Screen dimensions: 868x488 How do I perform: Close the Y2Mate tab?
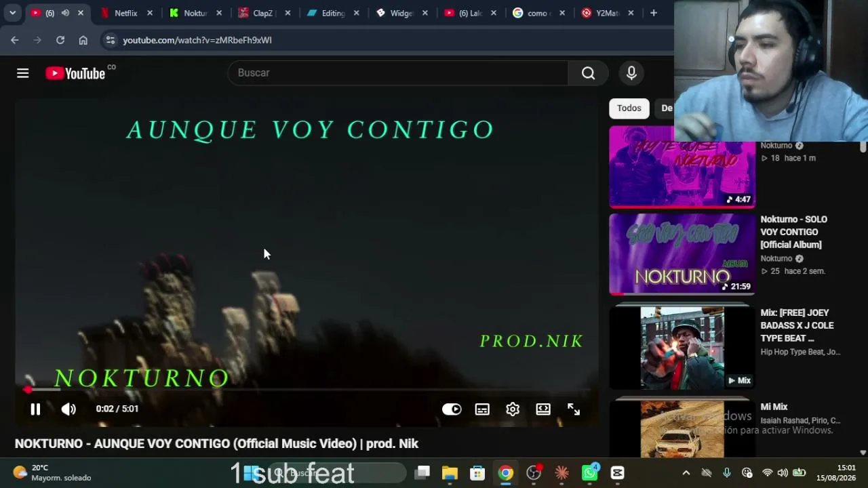pyautogui.click(x=631, y=13)
